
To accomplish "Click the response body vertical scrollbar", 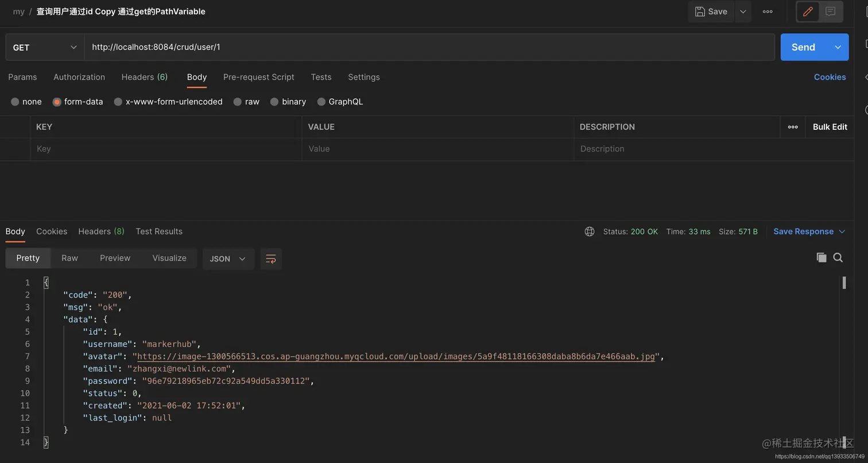I will tap(844, 283).
